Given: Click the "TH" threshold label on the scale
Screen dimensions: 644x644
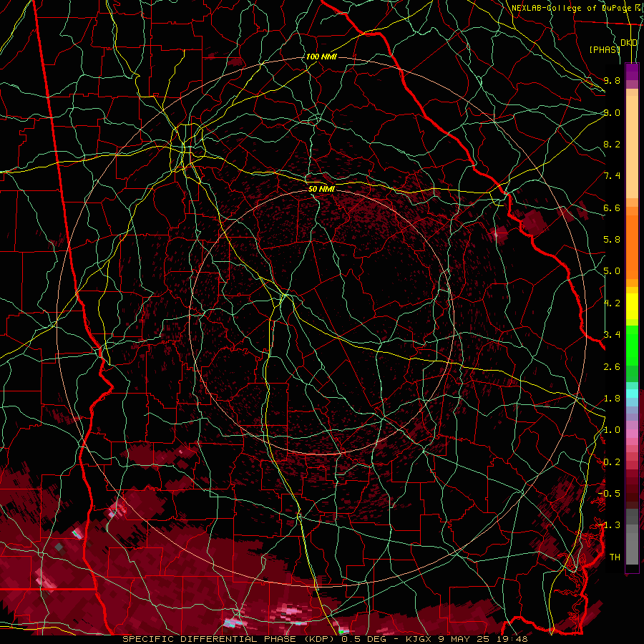Looking at the screenshot, I should [615, 557].
